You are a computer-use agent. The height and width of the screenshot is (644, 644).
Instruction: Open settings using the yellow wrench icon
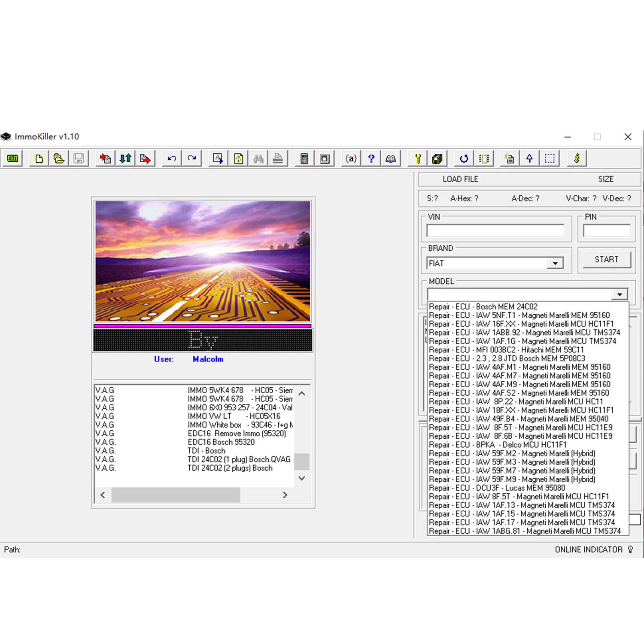click(x=417, y=158)
